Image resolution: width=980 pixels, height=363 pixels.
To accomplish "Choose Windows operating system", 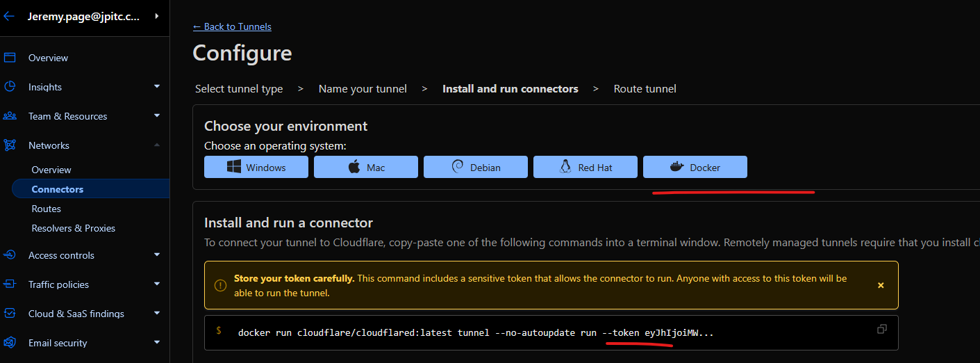I will click(256, 167).
